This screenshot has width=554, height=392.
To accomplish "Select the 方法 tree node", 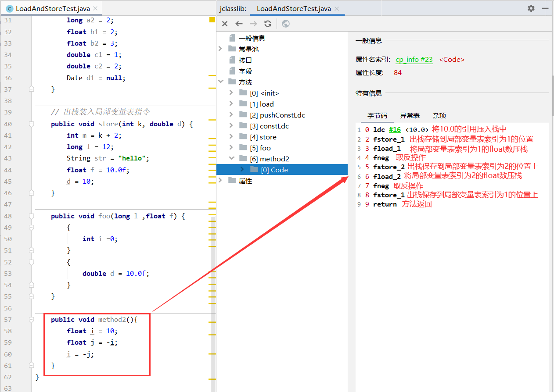I will pyautogui.click(x=245, y=82).
